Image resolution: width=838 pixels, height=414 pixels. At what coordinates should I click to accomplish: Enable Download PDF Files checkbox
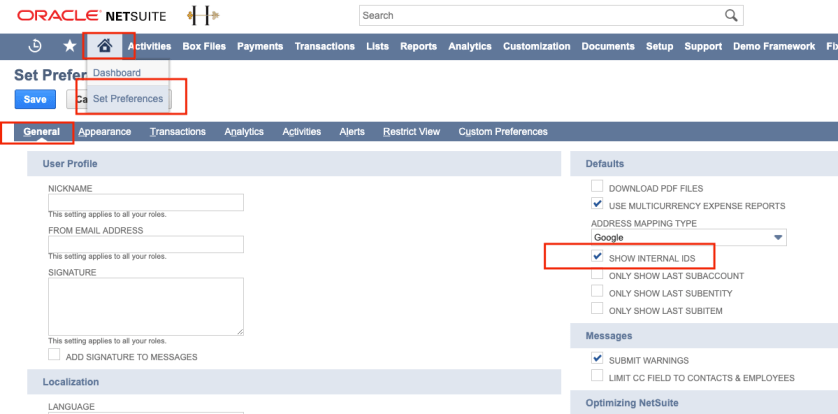[597, 187]
